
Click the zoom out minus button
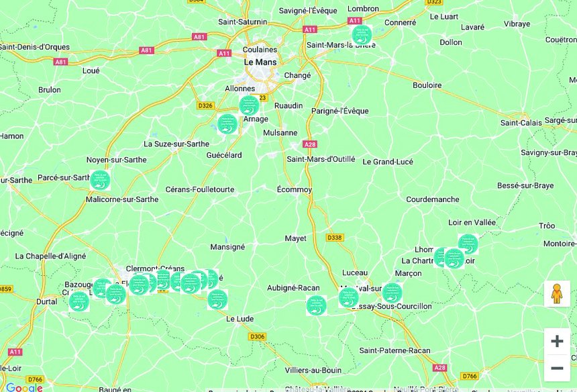point(557,368)
